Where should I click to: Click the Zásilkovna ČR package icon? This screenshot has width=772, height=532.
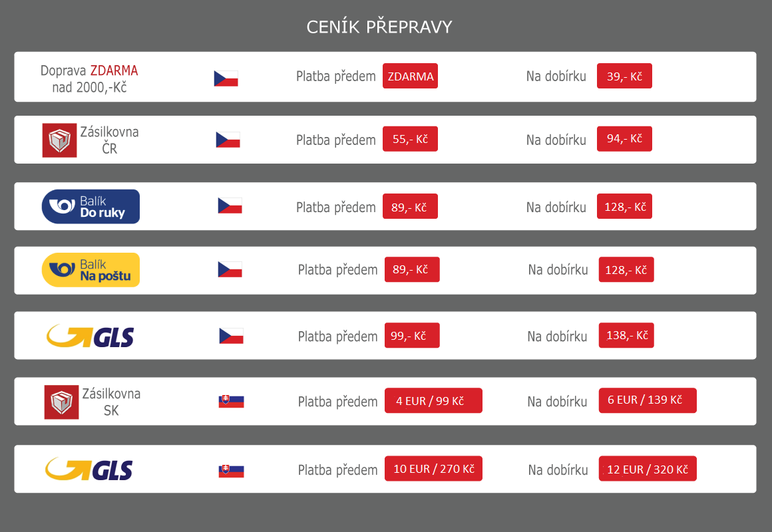click(x=59, y=140)
